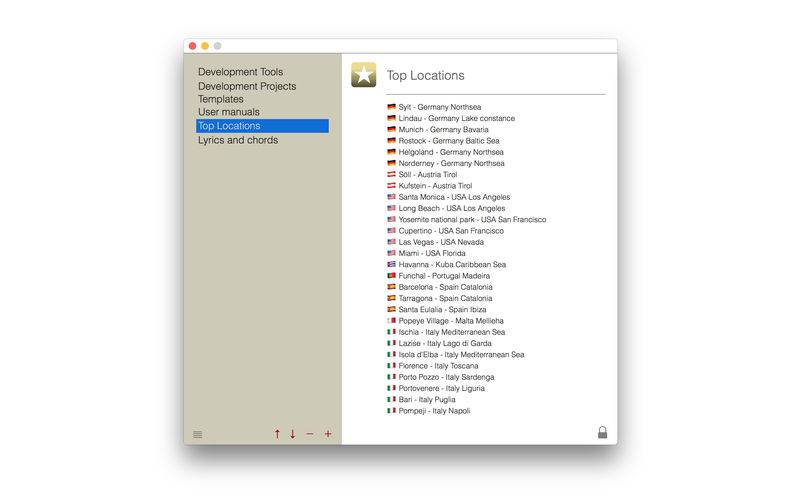
Task: Remove selected list with the minus button
Action: point(310,434)
